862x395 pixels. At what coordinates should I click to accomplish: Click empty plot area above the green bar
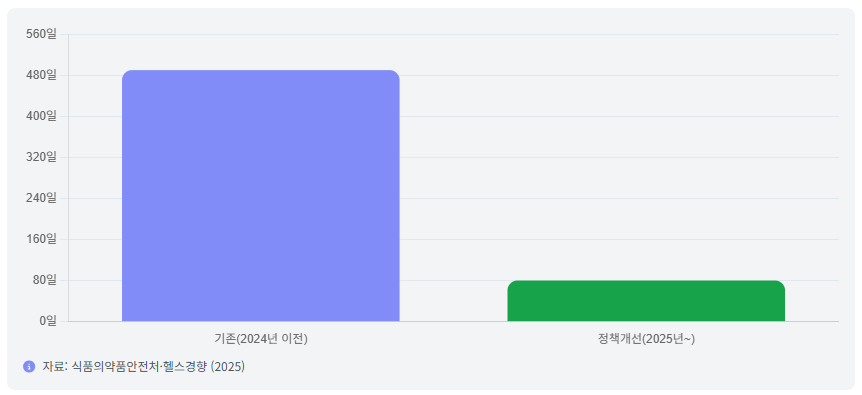(x=646, y=165)
